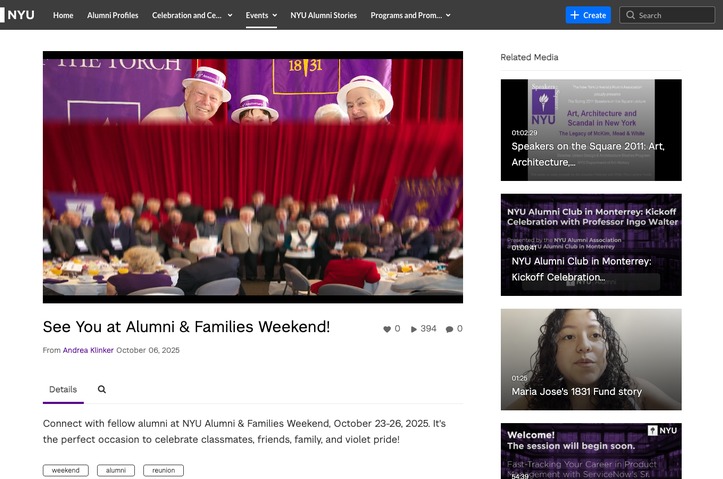This screenshot has height=479, width=723.
Task: Click the blue Create button
Action: tap(588, 15)
